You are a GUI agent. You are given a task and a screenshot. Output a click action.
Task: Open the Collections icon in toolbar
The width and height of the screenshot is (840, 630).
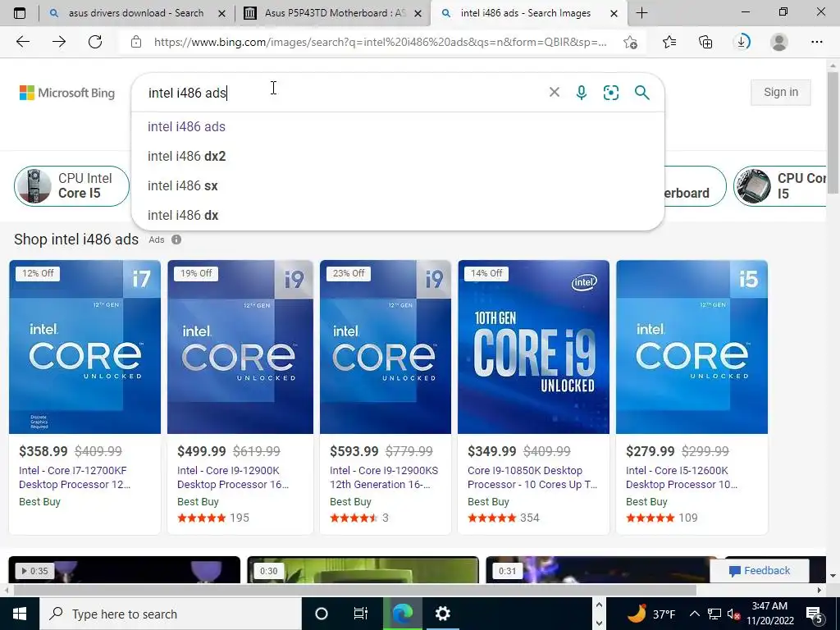pyautogui.click(x=705, y=42)
